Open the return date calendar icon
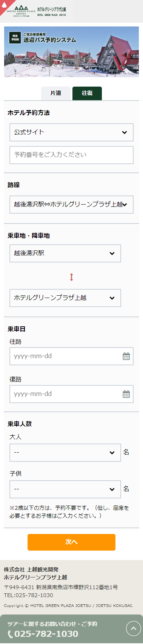Image resolution: width=143 pixels, height=644 pixels. coord(126,394)
